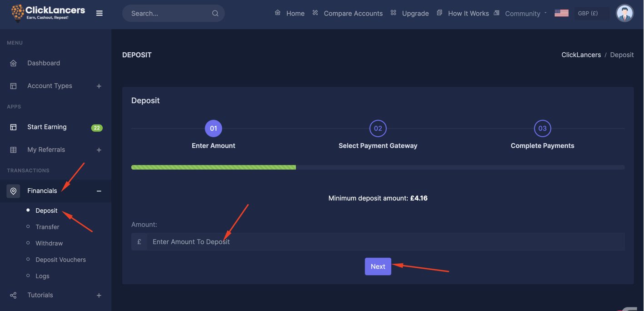Click the Next button
The width and height of the screenshot is (644, 311).
click(x=378, y=266)
